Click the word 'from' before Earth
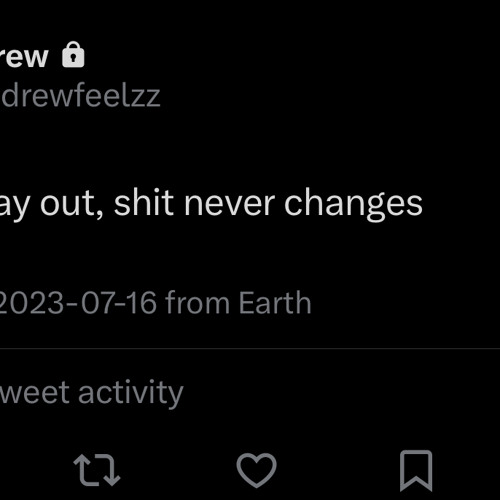 pos(198,303)
